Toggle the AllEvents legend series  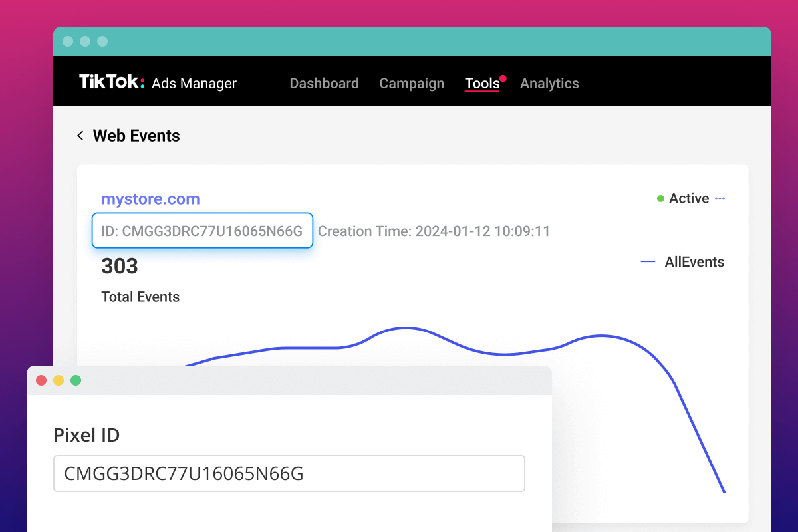tap(694, 262)
